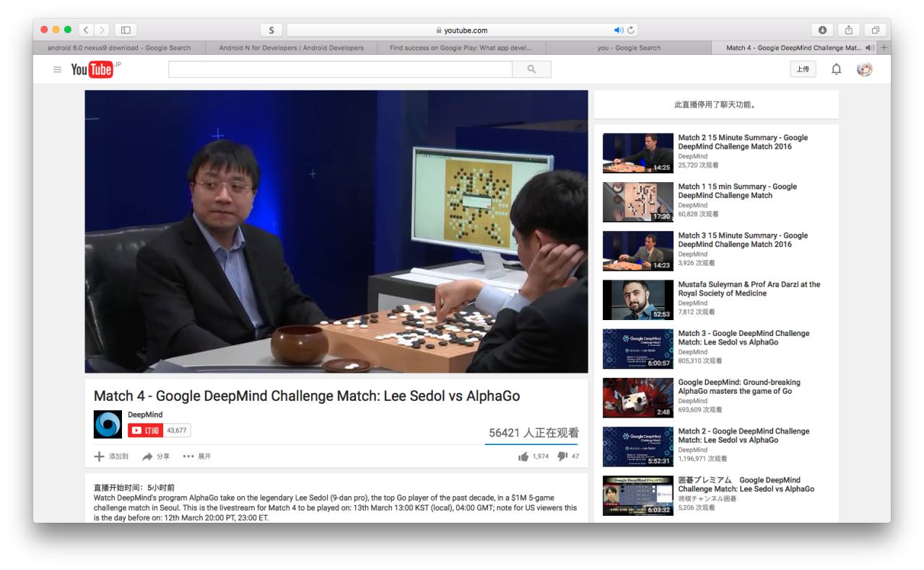Click the 56421 人正在观看 viewer count
924x570 pixels.
point(533,433)
